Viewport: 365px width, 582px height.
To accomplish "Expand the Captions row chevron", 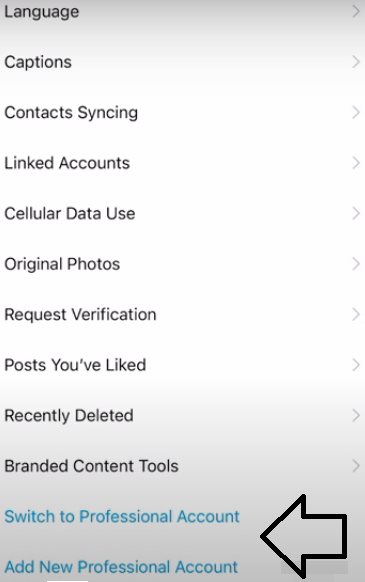I will point(356,62).
